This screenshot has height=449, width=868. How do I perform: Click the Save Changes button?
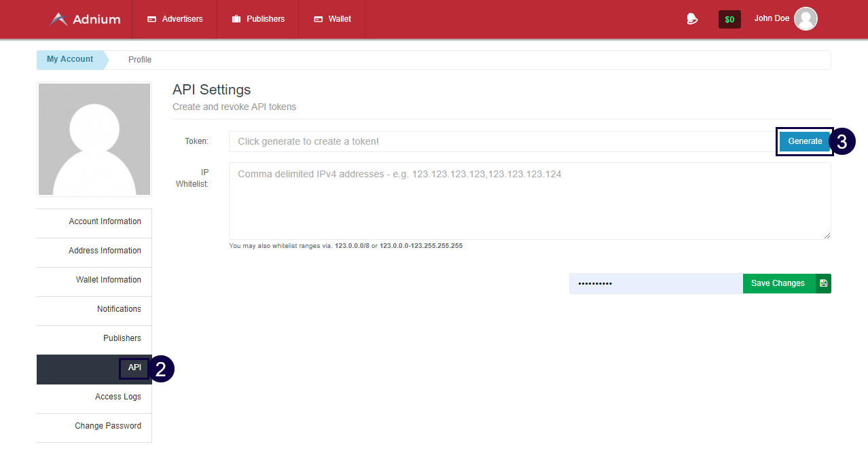click(778, 283)
